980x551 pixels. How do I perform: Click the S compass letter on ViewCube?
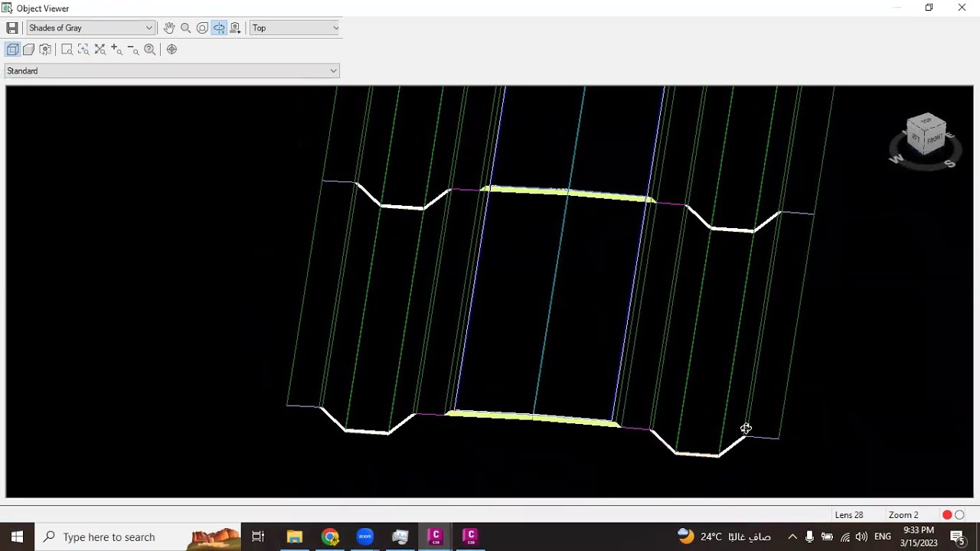point(949,163)
